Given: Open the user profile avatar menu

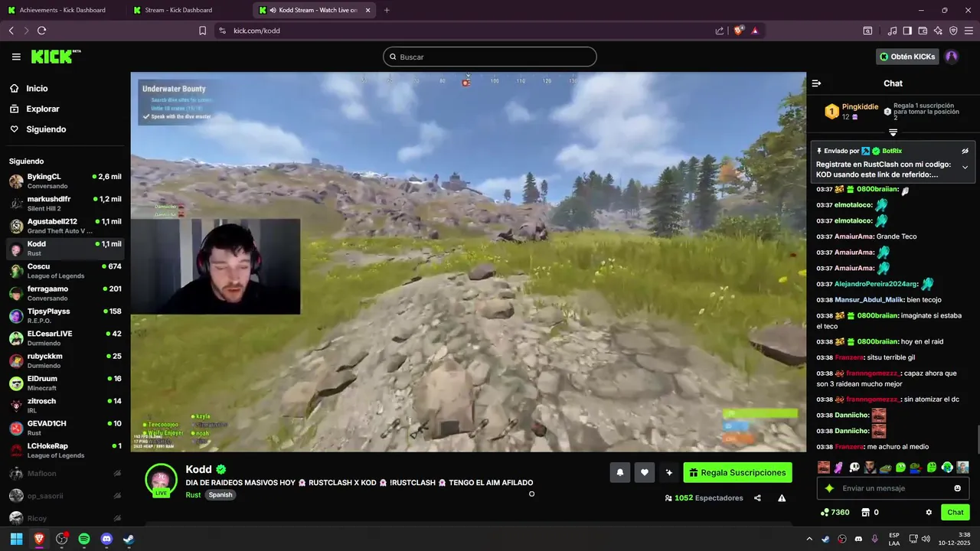Looking at the screenshot, I should click(x=952, y=57).
